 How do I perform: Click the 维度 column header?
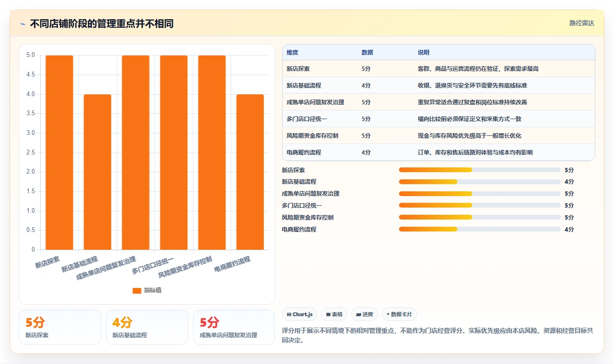tap(292, 53)
